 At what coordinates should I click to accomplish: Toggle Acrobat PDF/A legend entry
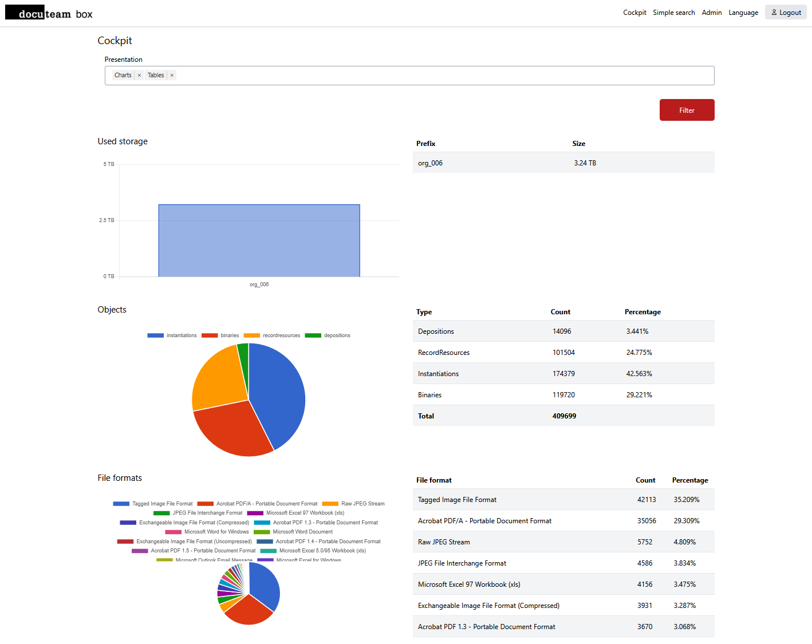pos(257,504)
